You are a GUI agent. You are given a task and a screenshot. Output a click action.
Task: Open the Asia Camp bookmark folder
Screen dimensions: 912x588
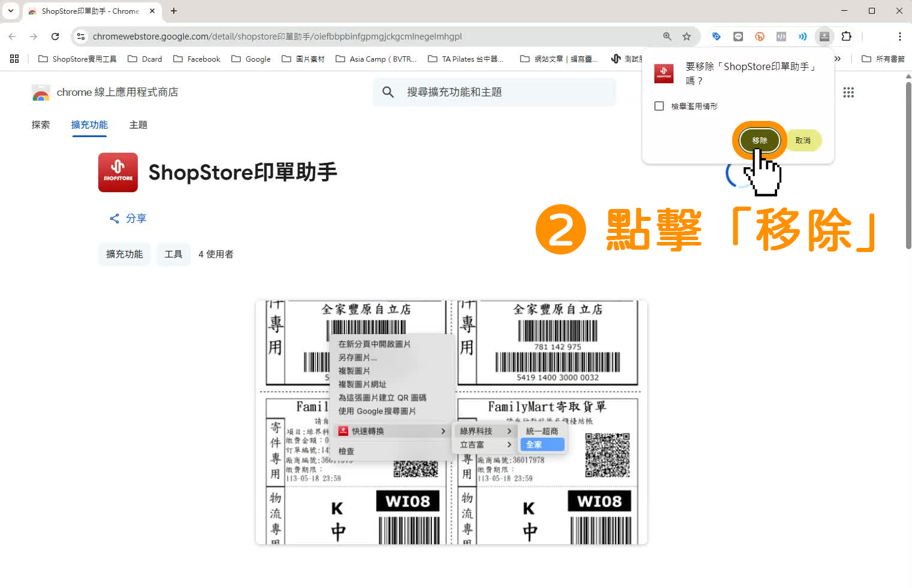pyautogui.click(x=376, y=59)
